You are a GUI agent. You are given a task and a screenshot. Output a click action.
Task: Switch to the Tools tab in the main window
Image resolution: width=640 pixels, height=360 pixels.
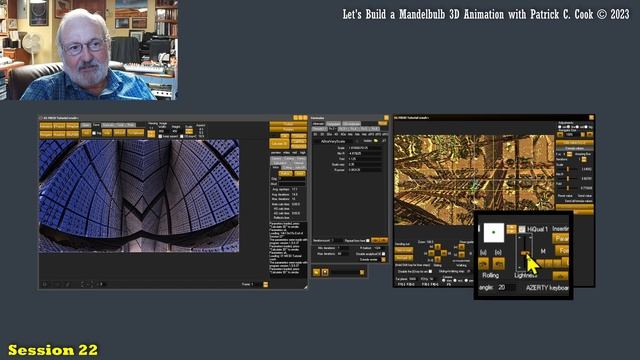pyautogui.click(x=120, y=125)
